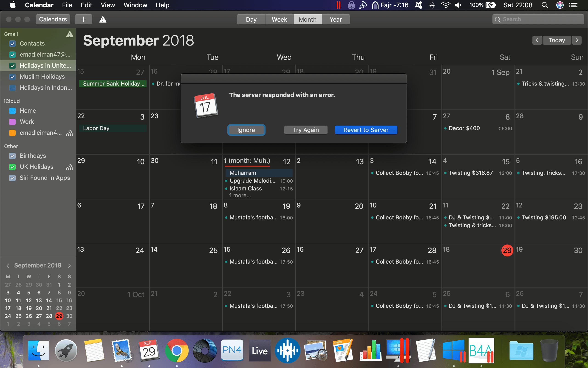The image size is (588, 368).
Task: Toggle UK Holidays calendar checkbox
Action: point(12,167)
